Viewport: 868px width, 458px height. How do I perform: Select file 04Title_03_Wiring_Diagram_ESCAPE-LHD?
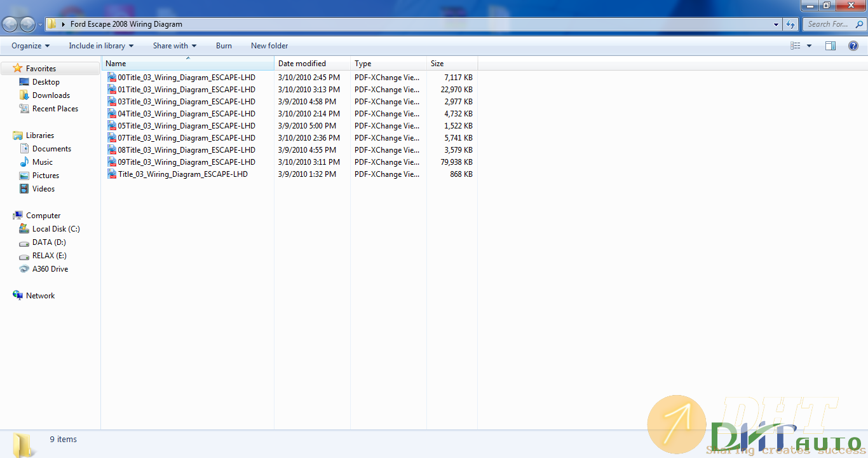186,114
